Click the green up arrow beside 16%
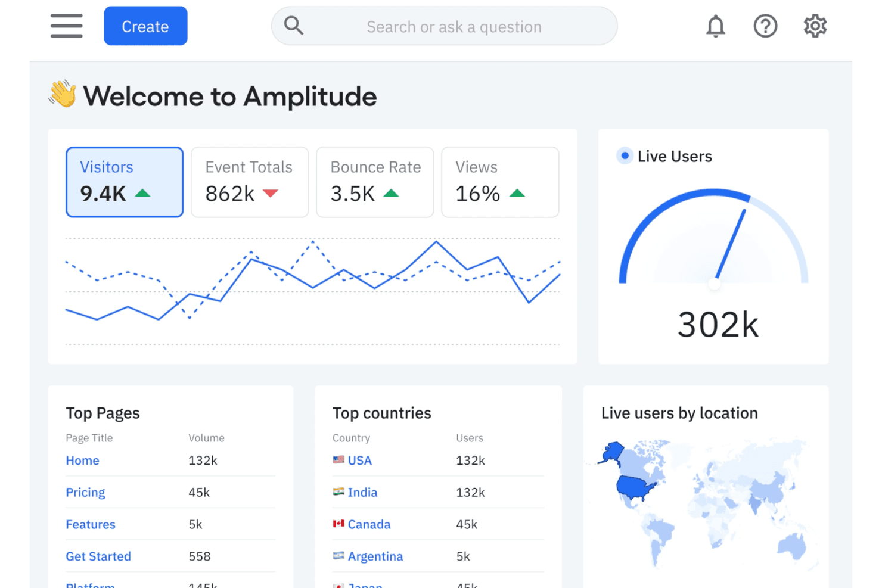 coord(517,193)
